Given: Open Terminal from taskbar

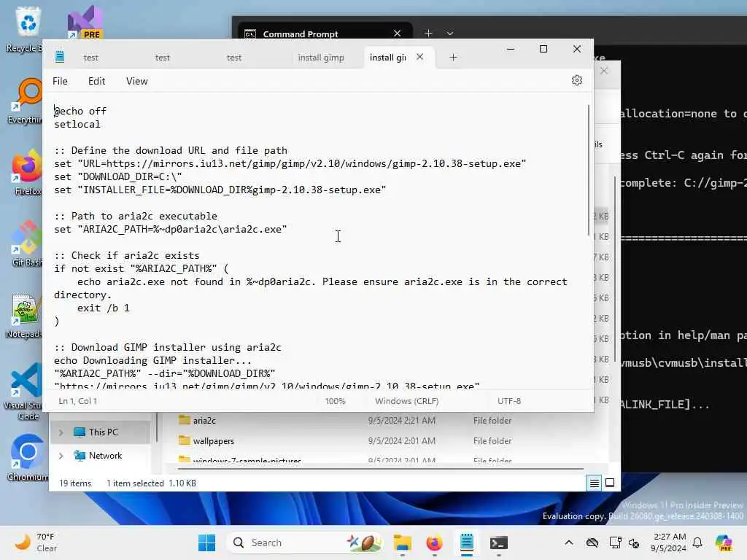Looking at the screenshot, I should 499,542.
